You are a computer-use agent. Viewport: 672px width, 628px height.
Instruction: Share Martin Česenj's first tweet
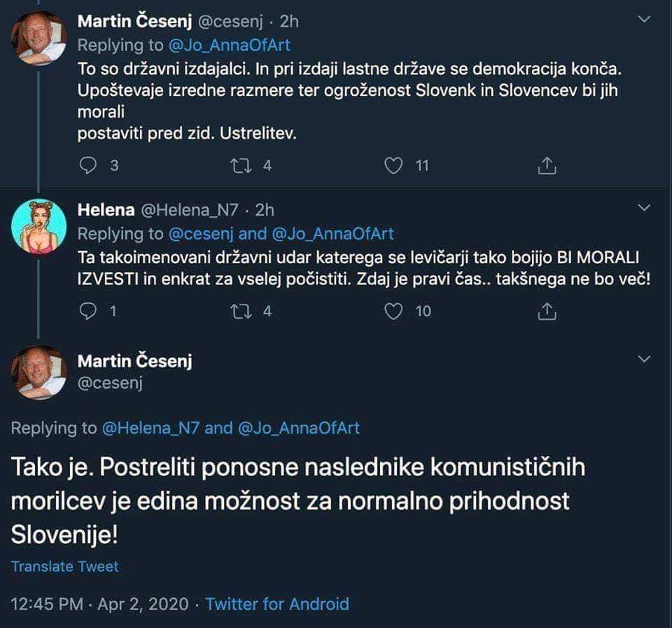coord(547,165)
